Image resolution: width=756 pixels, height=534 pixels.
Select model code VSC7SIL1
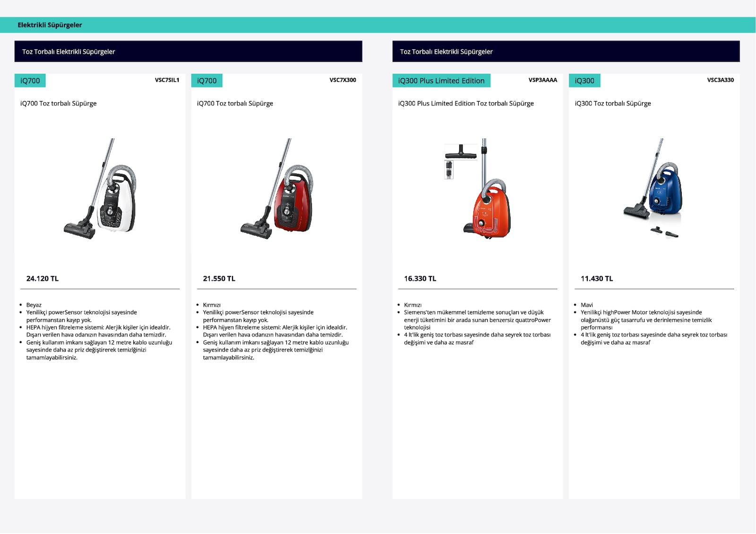(167, 80)
